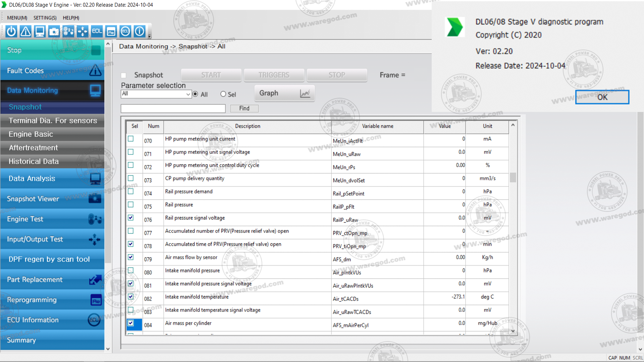Click the EOL toolbar icon
This screenshot has width=644, height=362.
[x=97, y=32]
